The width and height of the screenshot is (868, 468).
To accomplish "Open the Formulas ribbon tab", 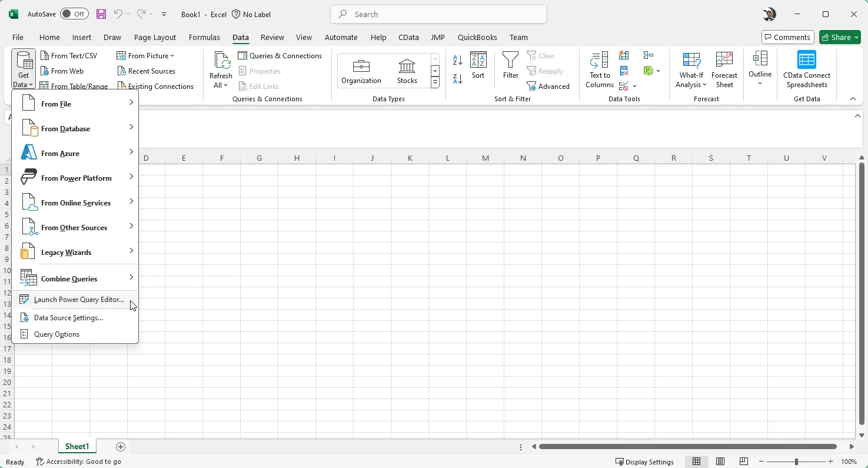I will pos(204,37).
